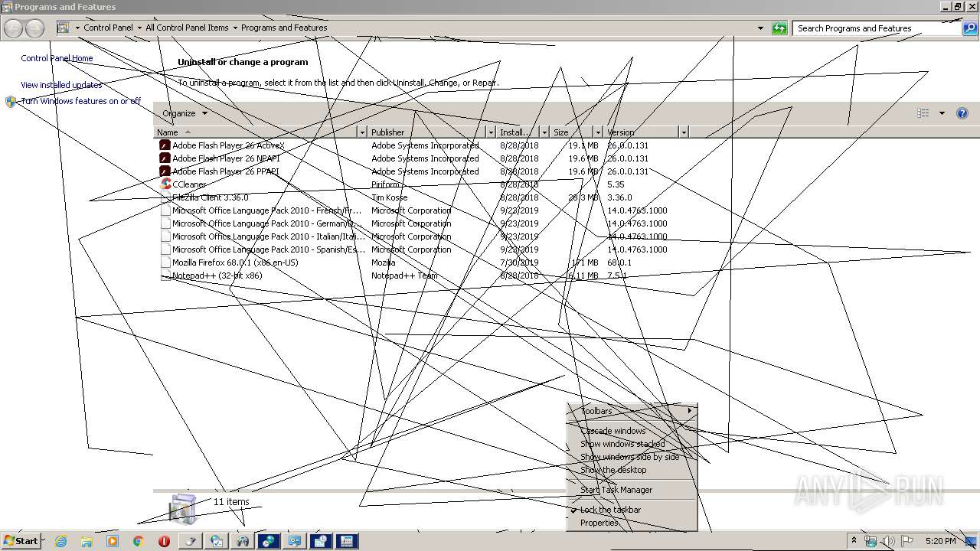The height and width of the screenshot is (551, 980).
Task: Open Control Panel Home link
Action: [57, 58]
